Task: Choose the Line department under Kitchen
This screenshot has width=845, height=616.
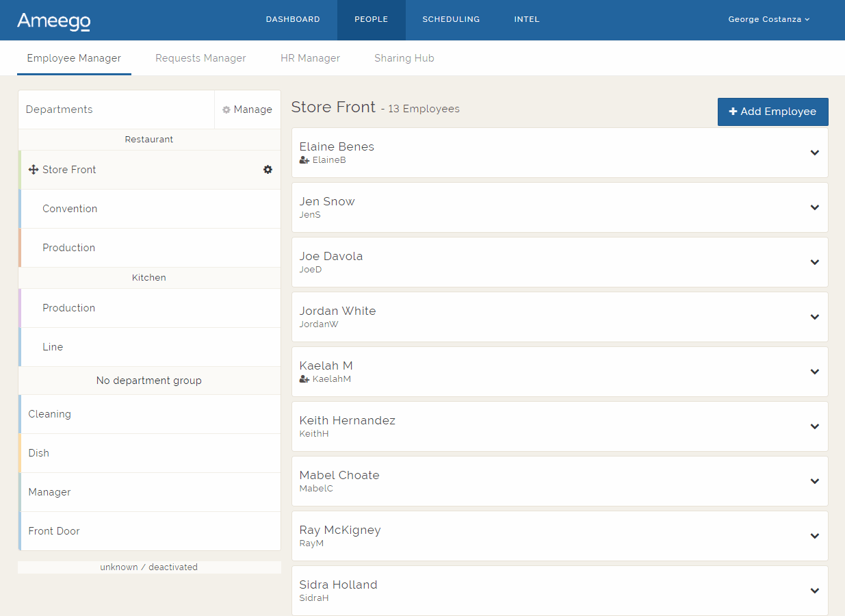Action: pos(53,347)
